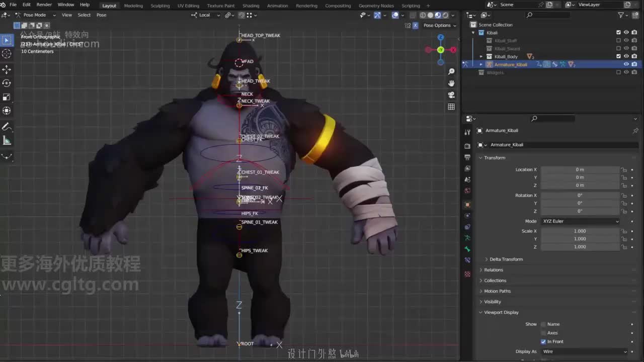Enable the Widgets collection checkbox
Viewport: 644px width, 362px height.
tap(619, 72)
